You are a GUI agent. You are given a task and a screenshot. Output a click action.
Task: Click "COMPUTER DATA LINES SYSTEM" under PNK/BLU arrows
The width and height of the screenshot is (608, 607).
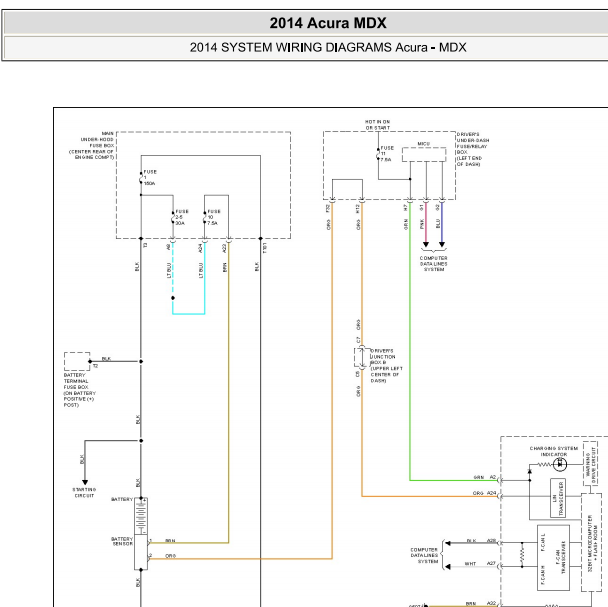434,264
